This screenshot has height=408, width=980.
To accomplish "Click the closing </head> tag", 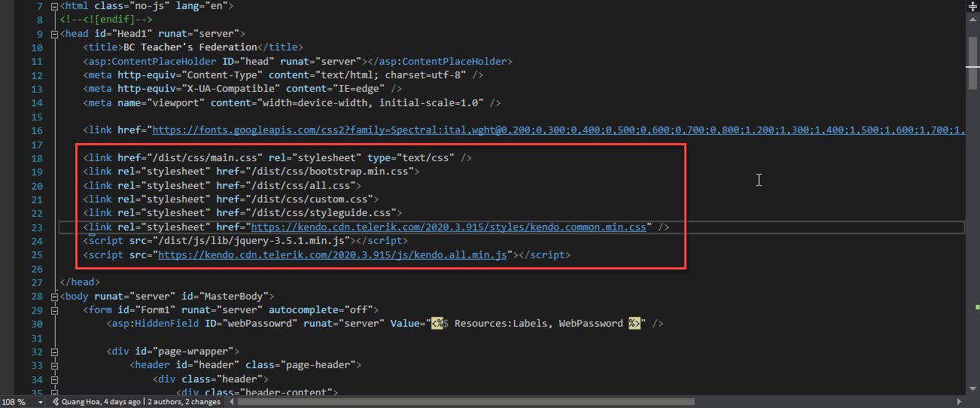I will tap(81, 282).
